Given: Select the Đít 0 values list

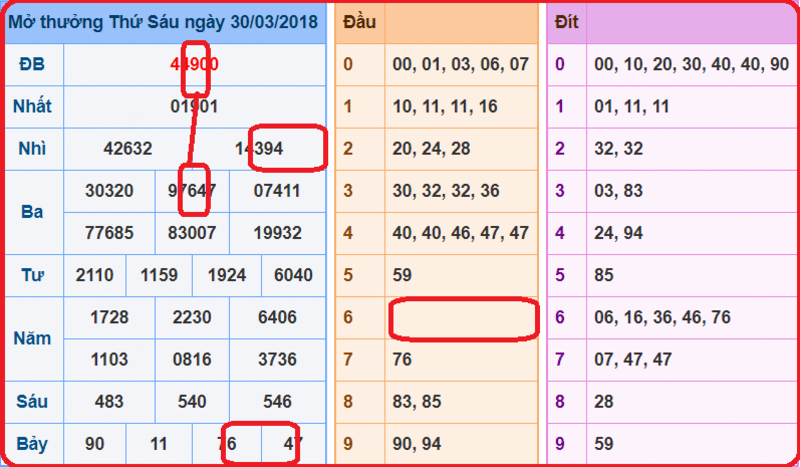Looking at the screenshot, I should 692,64.
